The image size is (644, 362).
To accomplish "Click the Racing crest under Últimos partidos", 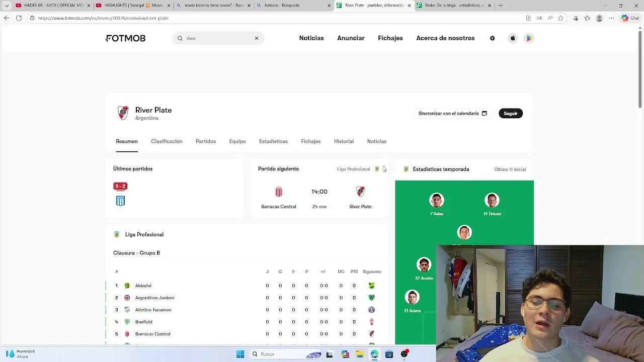I will (120, 201).
